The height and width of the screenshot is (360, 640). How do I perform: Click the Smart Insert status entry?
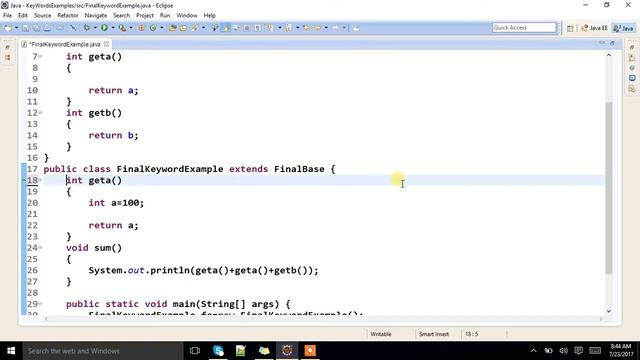[434, 334]
